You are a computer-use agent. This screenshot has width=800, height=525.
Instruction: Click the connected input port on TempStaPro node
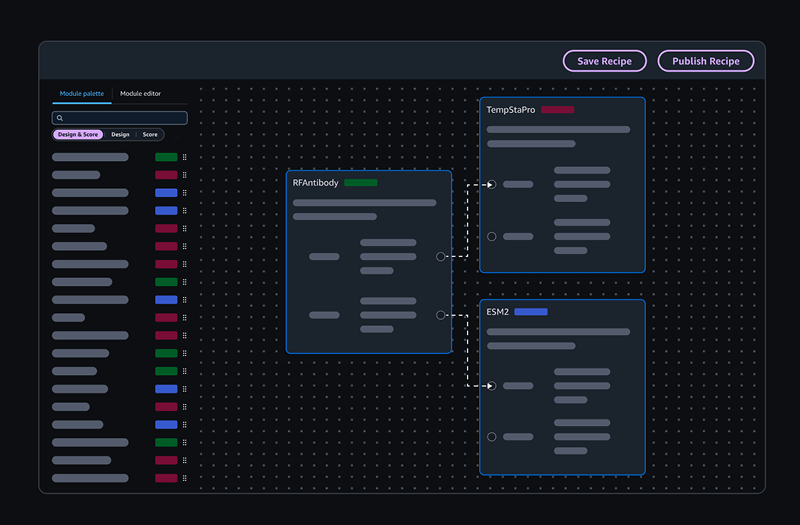491,184
